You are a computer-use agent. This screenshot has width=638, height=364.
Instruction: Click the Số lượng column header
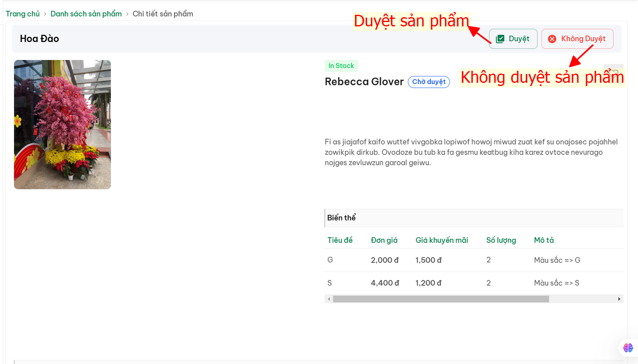[501, 240]
